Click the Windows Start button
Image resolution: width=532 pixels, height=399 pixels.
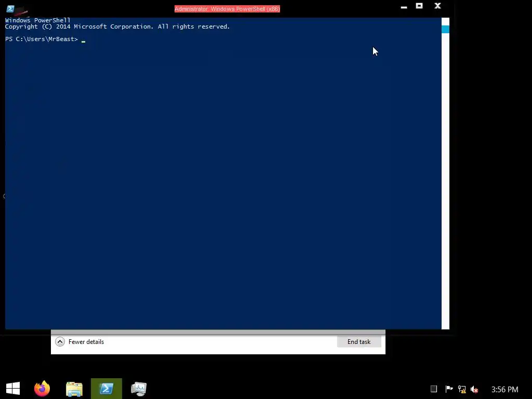coord(13,389)
